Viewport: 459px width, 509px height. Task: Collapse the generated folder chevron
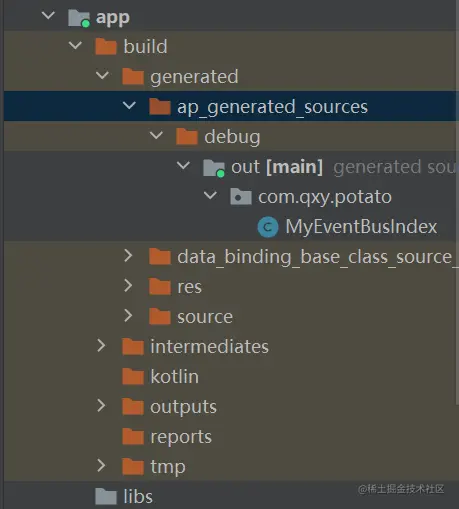102,75
